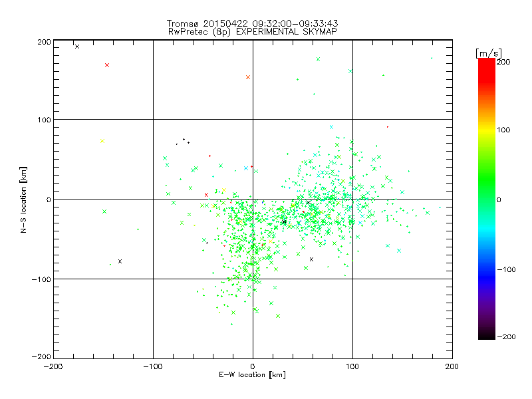
Task: Click the yellow band of the colorbar
Action: (x=487, y=130)
